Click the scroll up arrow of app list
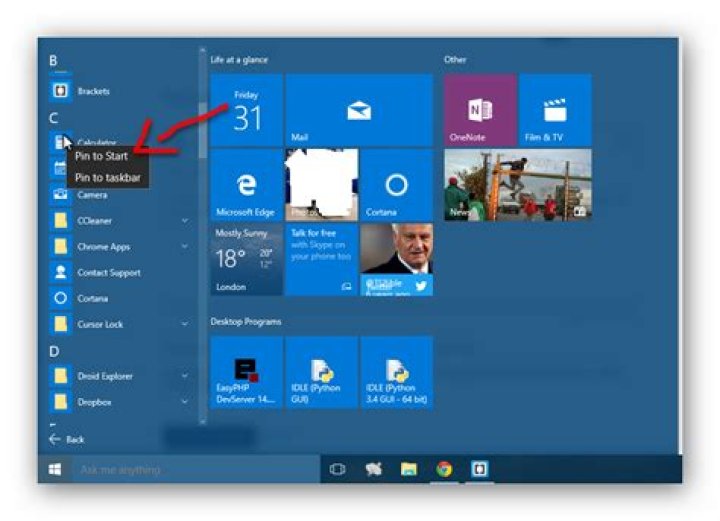This screenshot has height=521, width=720. [202, 50]
